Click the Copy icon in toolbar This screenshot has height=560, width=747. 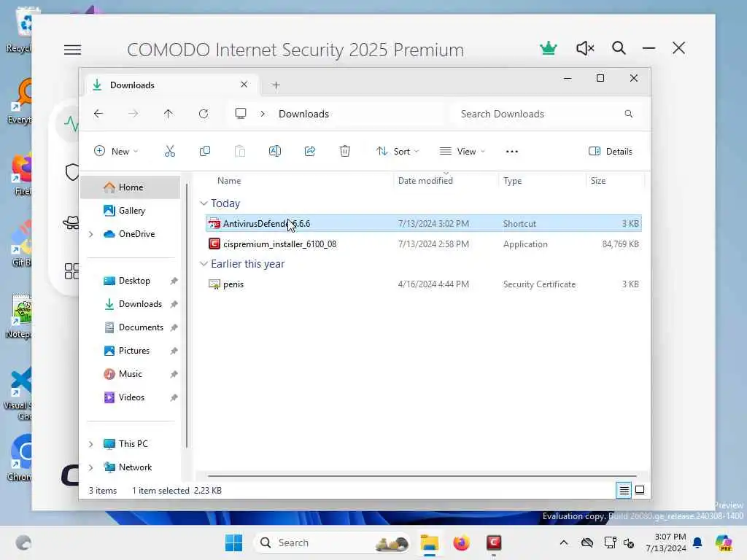205,152
